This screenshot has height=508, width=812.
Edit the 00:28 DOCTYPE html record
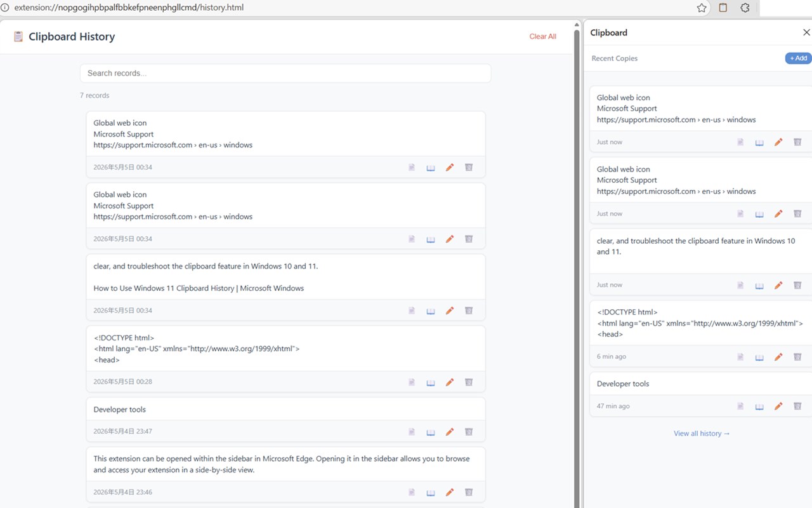(450, 382)
